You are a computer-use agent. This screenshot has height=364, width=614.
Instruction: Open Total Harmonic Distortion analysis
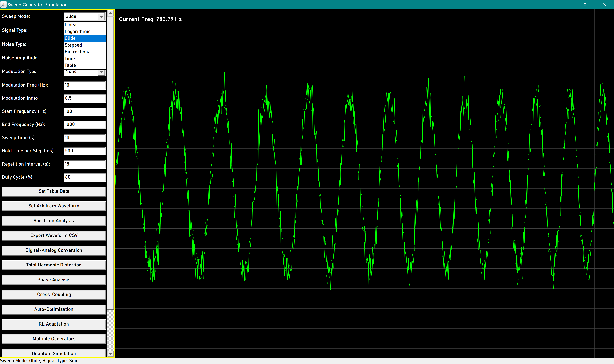click(x=54, y=265)
